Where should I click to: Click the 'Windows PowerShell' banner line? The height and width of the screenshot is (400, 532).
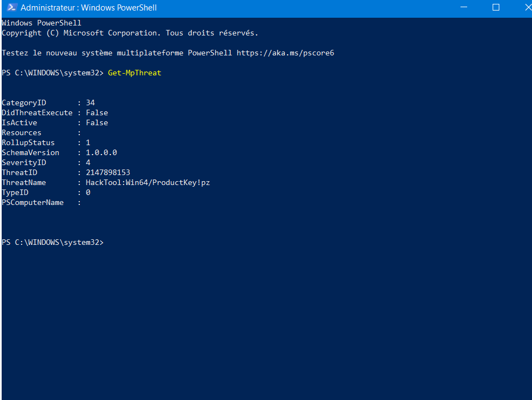(x=42, y=23)
